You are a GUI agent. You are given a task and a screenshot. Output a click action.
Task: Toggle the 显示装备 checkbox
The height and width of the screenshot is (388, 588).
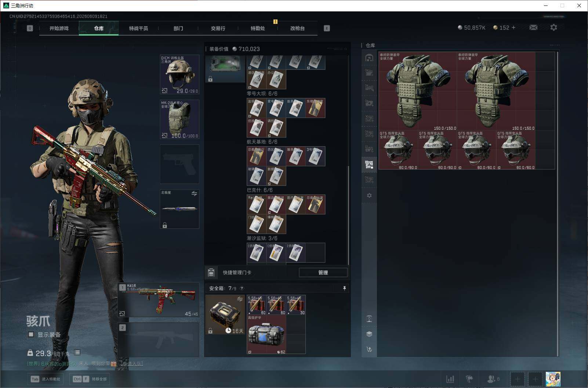click(x=31, y=334)
